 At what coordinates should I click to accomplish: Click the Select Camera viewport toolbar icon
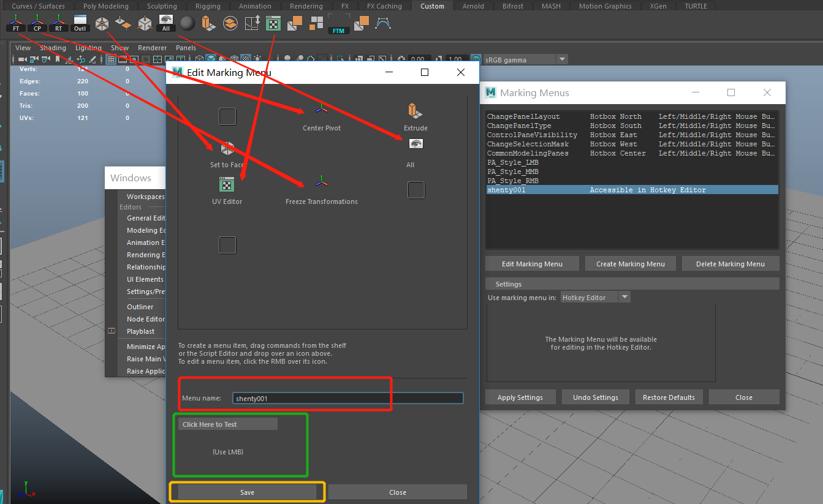pos(22,59)
